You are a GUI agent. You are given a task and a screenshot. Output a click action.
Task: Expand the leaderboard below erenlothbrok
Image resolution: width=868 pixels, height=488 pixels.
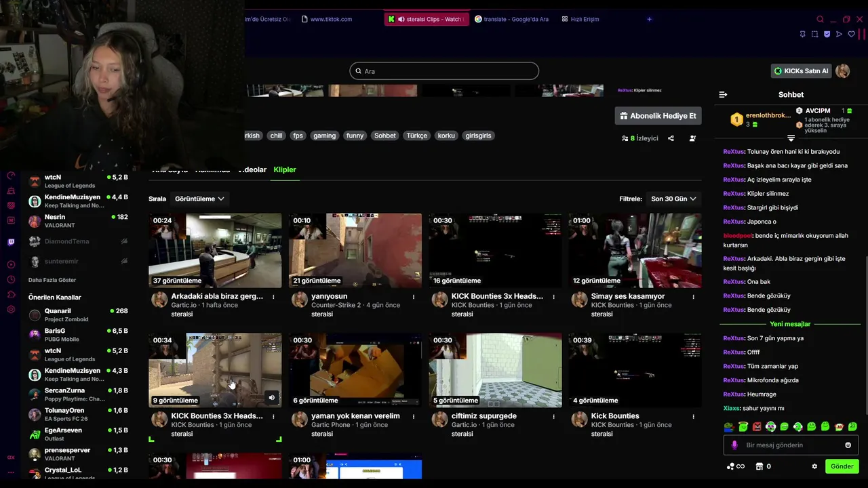[791, 138]
